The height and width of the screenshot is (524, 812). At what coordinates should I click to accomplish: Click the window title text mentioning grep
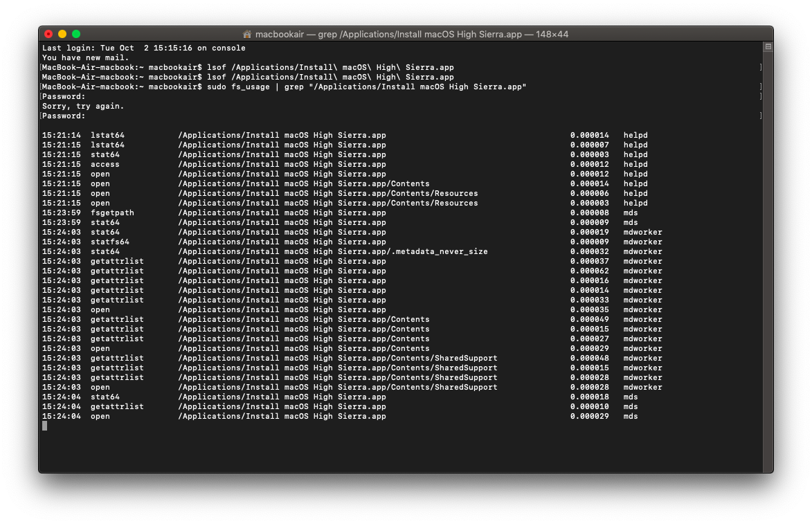tap(412, 34)
